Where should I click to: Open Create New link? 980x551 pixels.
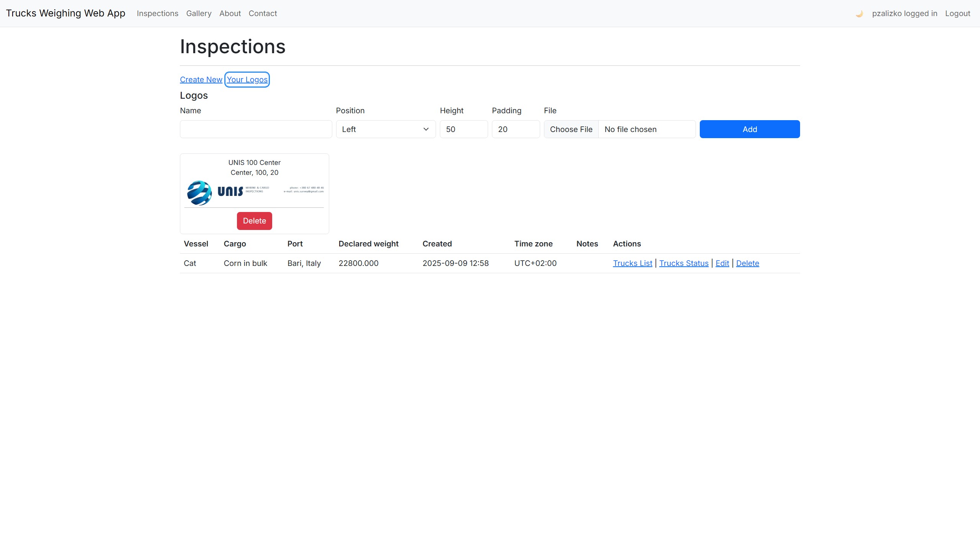point(201,80)
